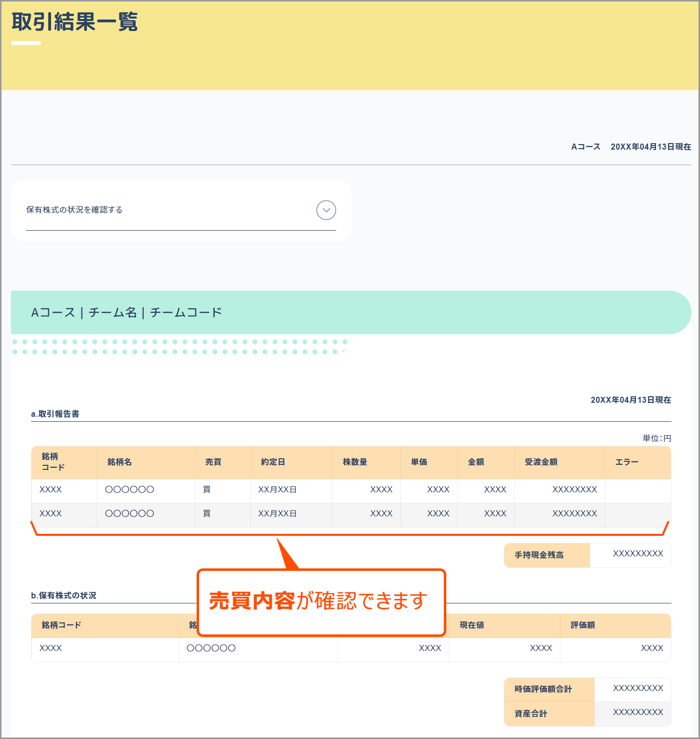Click the Aコース label at top right
This screenshot has height=739, width=700.
[585, 147]
